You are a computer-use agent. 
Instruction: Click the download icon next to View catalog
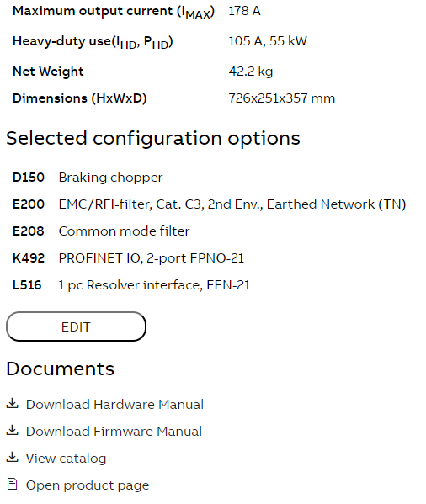tap(13, 458)
